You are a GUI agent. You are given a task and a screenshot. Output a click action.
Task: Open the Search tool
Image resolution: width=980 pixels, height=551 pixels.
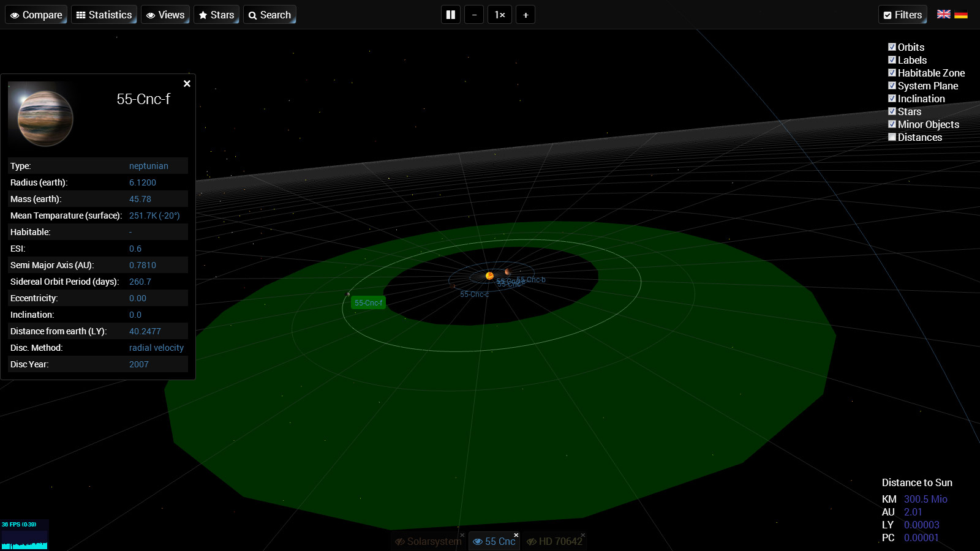(269, 15)
